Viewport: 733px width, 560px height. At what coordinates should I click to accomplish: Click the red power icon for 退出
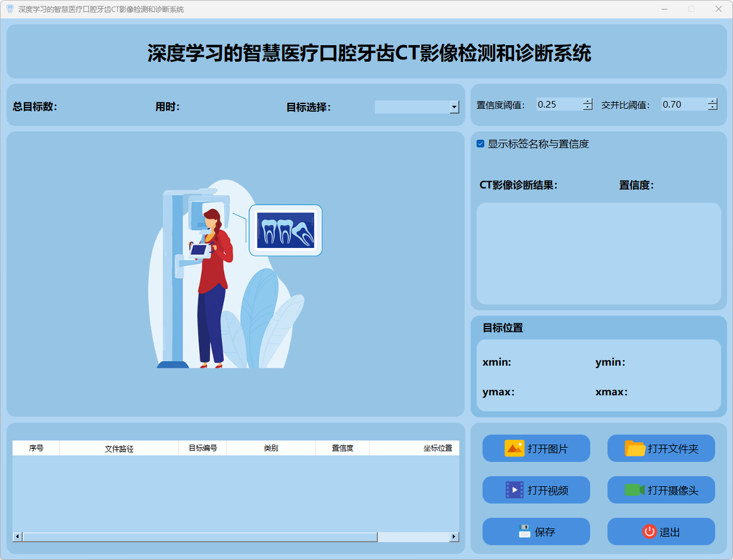[649, 531]
